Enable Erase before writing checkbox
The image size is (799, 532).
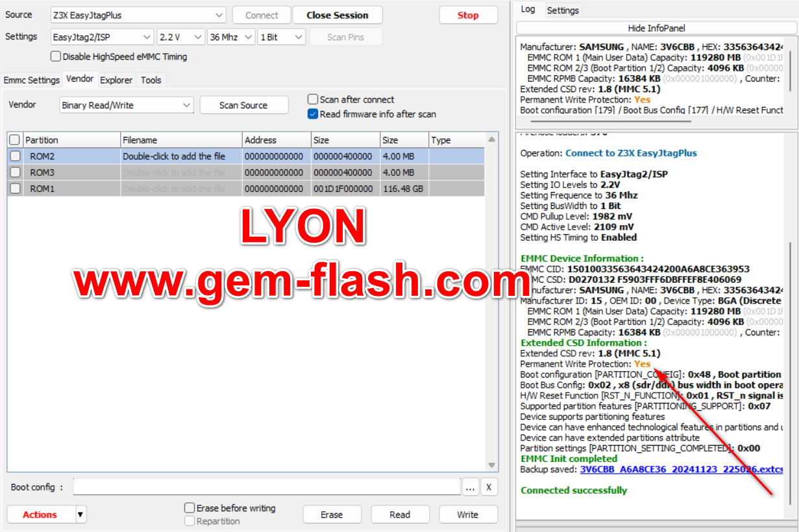[x=190, y=508]
